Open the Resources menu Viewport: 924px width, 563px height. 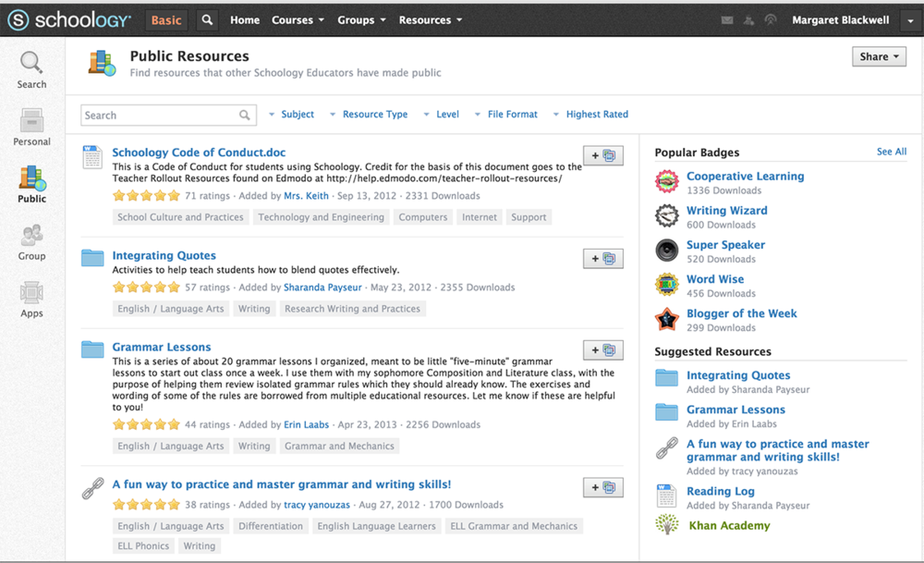click(x=431, y=20)
